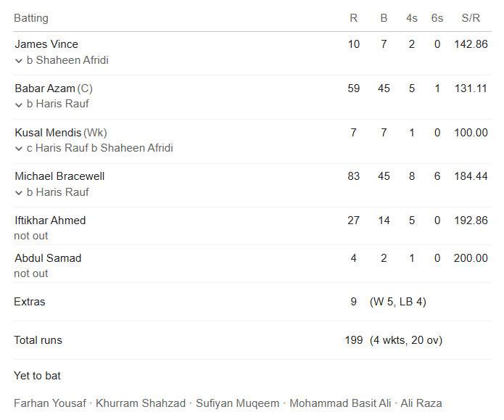Select Khurram Shahzad in yet to bat

[141, 403]
